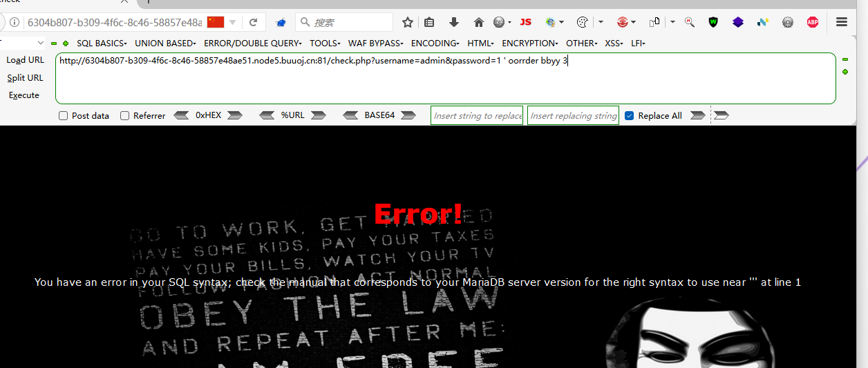Open the ENCODING dropdown
Viewport: 868px width, 368px height.
(435, 43)
